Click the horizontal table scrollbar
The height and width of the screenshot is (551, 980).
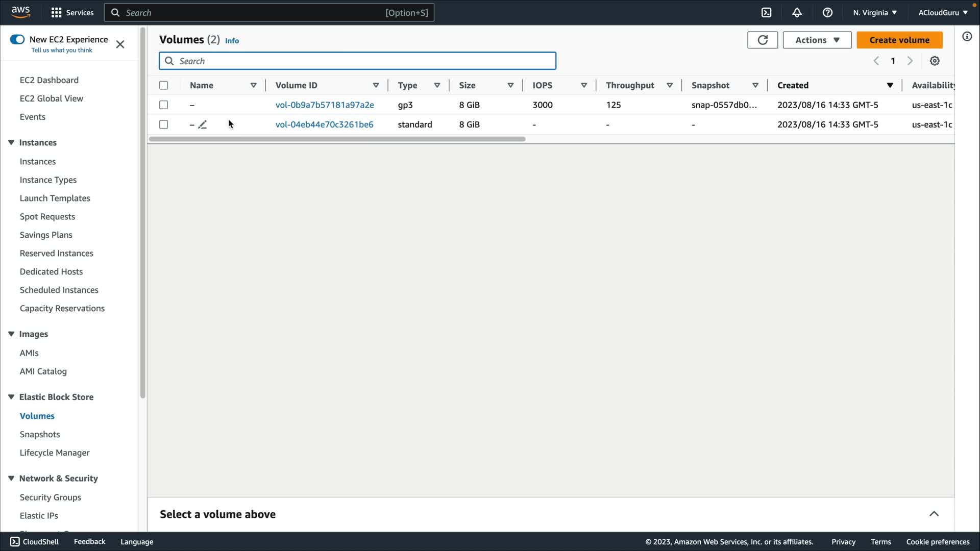pos(337,139)
